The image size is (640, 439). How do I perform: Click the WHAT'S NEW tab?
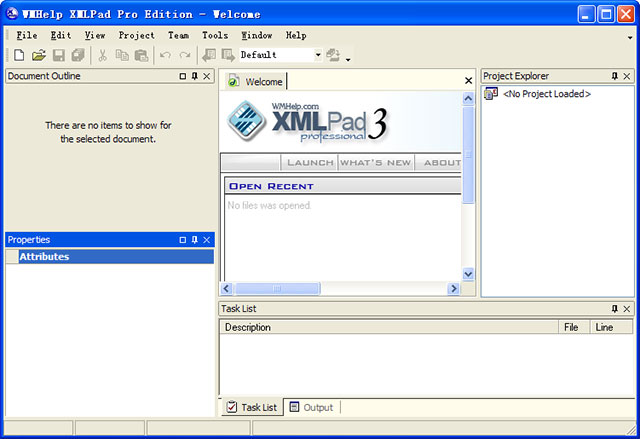(x=376, y=163)
